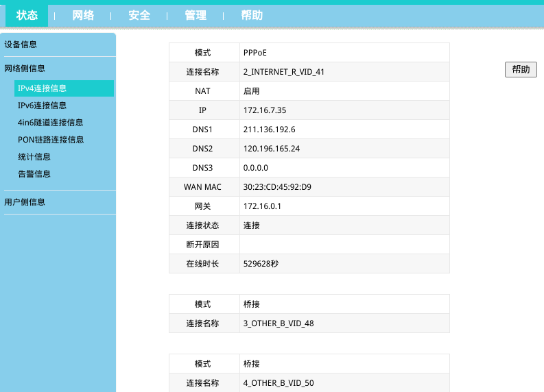Click the connection name 2_INTERNET_R_VID_41

[x=283, y=72]
